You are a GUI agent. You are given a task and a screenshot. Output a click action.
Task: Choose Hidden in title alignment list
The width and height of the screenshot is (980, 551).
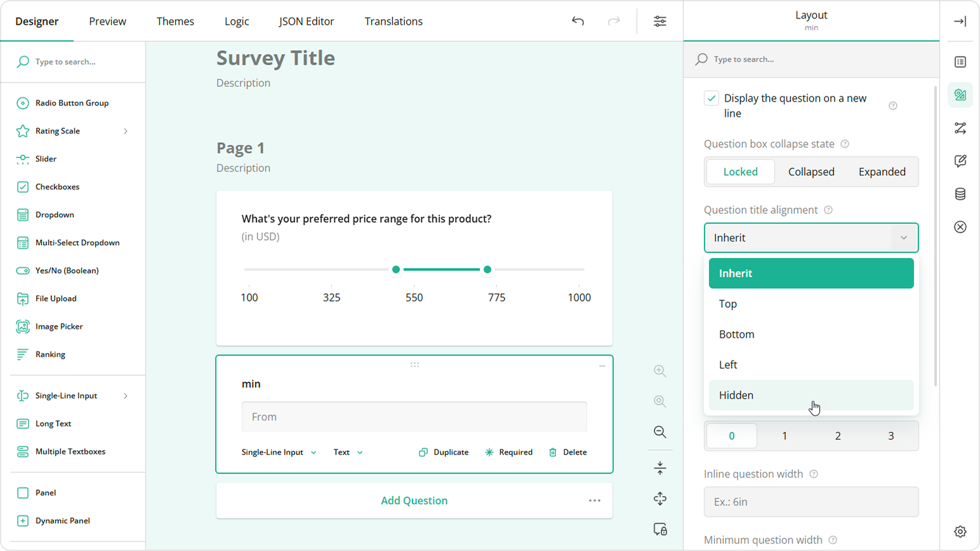coord(736,395)
